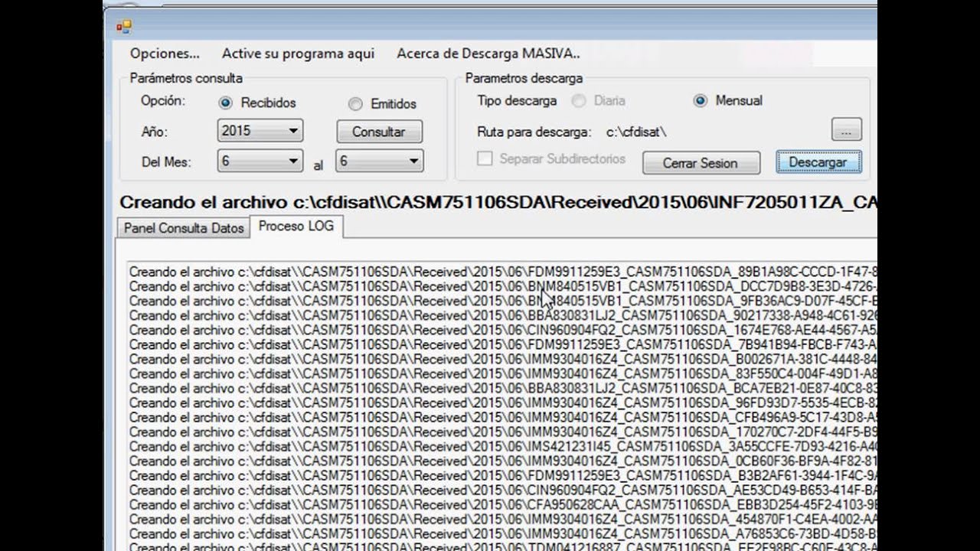Select log line containing 7B941B94-FBCB-F743
This screenshot has height=551, width=980.
pyautogui.click(x=503, y=344)
